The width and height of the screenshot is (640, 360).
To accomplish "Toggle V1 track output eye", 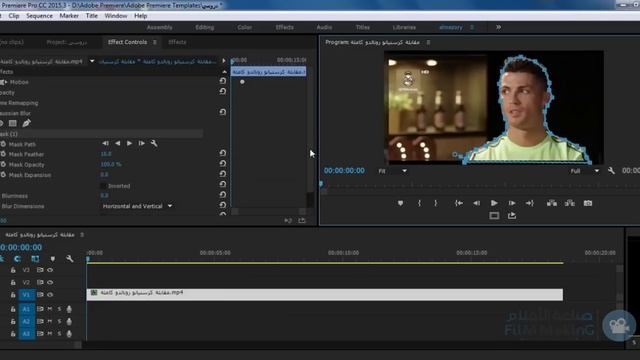I will click(50, 295).
